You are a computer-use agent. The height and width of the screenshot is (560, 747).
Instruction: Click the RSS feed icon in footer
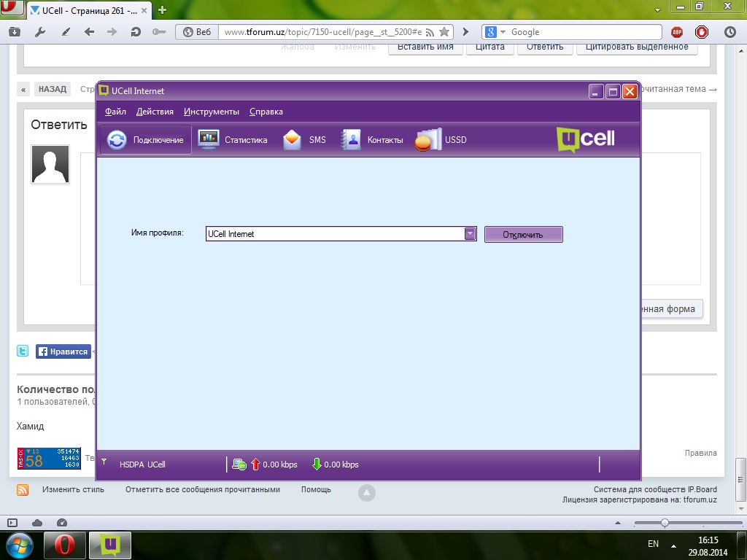[x=23, y=490]
